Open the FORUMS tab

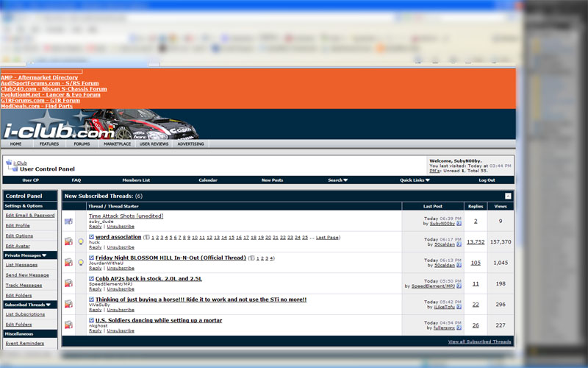point(82,144)
